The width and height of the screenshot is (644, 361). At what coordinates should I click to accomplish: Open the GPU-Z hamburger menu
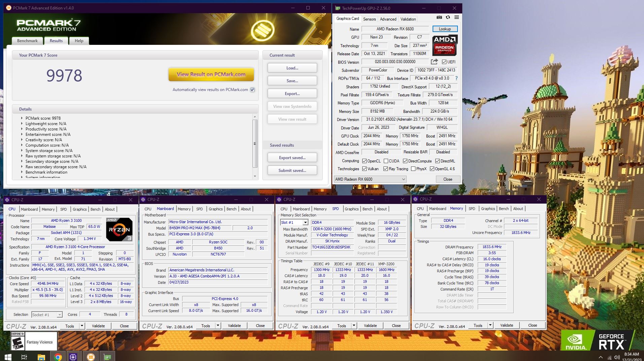(456, 17)
